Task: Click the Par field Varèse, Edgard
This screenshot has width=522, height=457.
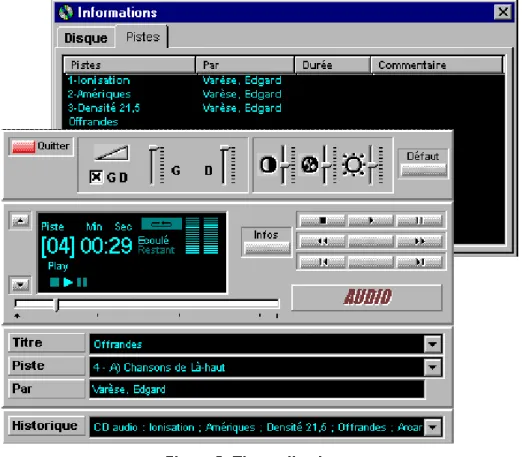Action: point(257,389)
